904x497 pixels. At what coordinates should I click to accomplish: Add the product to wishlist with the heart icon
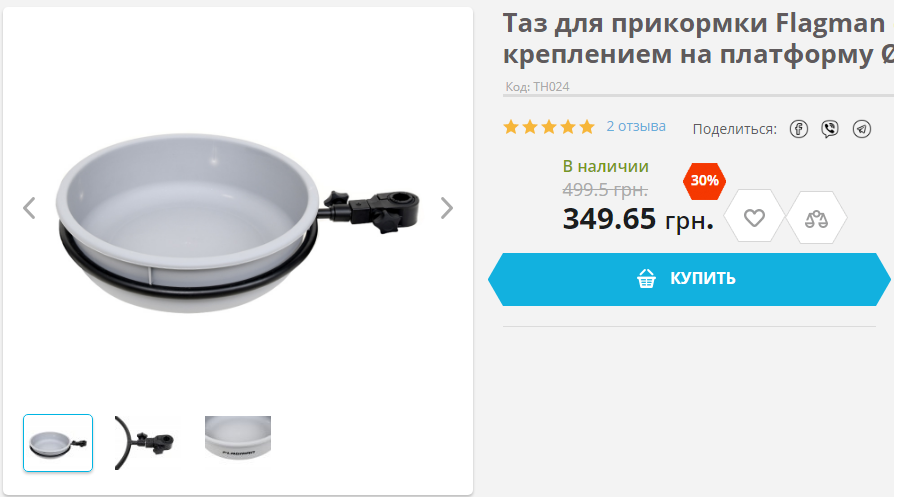pyautogui.click(x=754, y=217)
